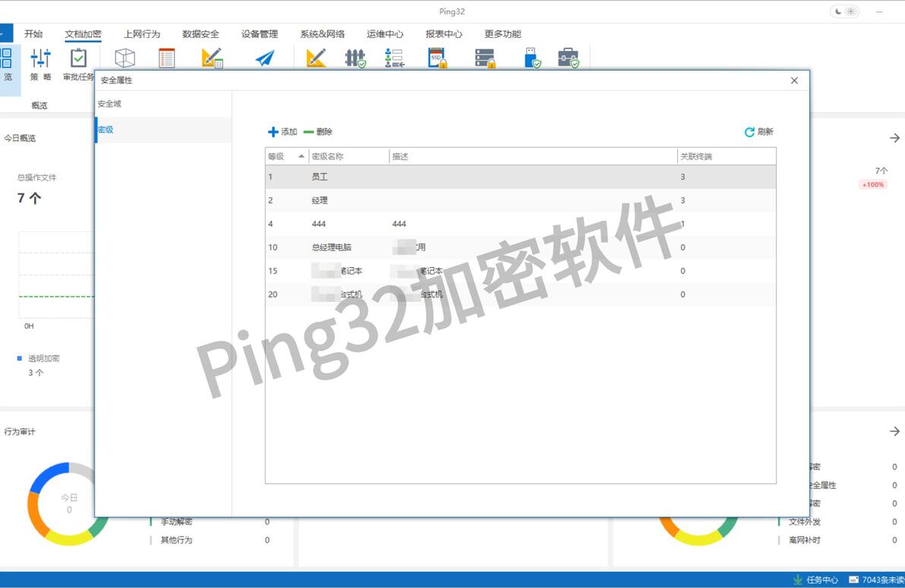Click the 3D cube ribbon icon

pos(125,58)
